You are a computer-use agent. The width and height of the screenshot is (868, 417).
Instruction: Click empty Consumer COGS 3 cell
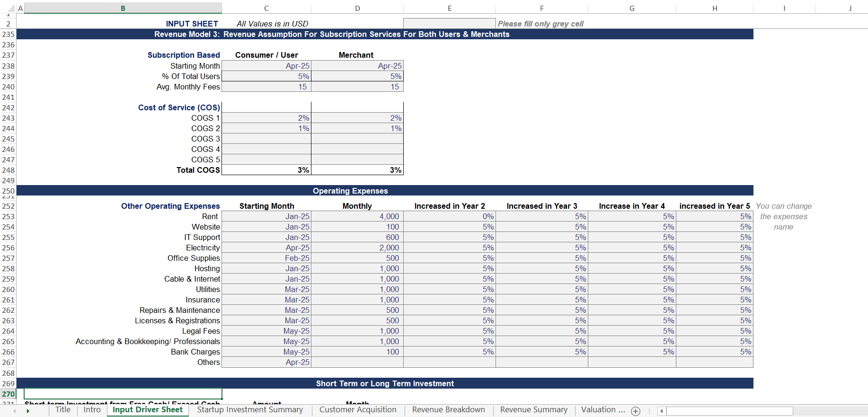[266, 139]
